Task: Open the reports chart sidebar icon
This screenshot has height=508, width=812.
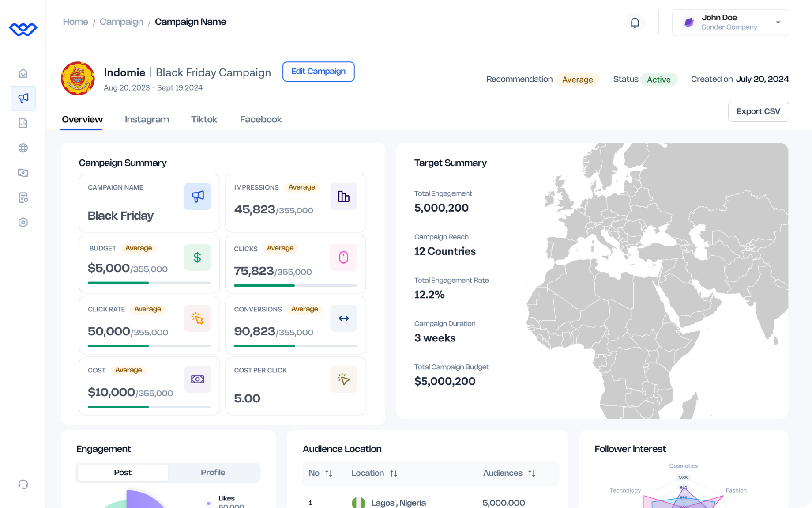Action: point(23,123)
